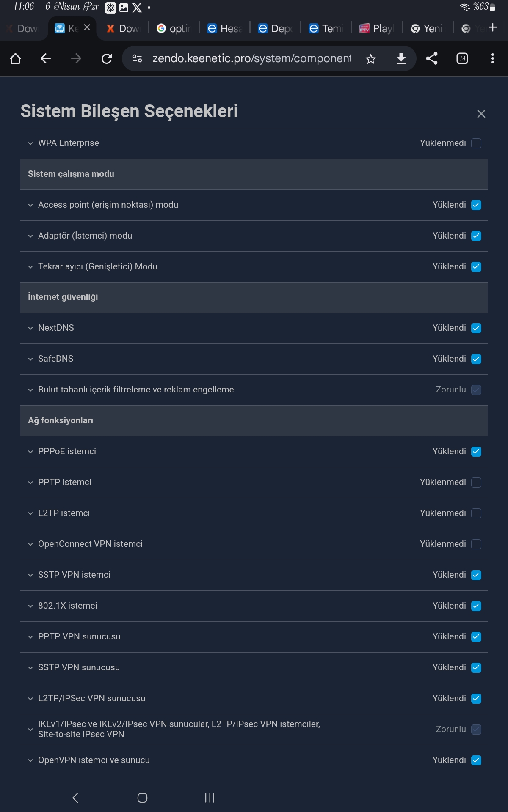Close the Sistem Bileşen Seçenekleri dialog
The image size is (508, 812).
481,114
